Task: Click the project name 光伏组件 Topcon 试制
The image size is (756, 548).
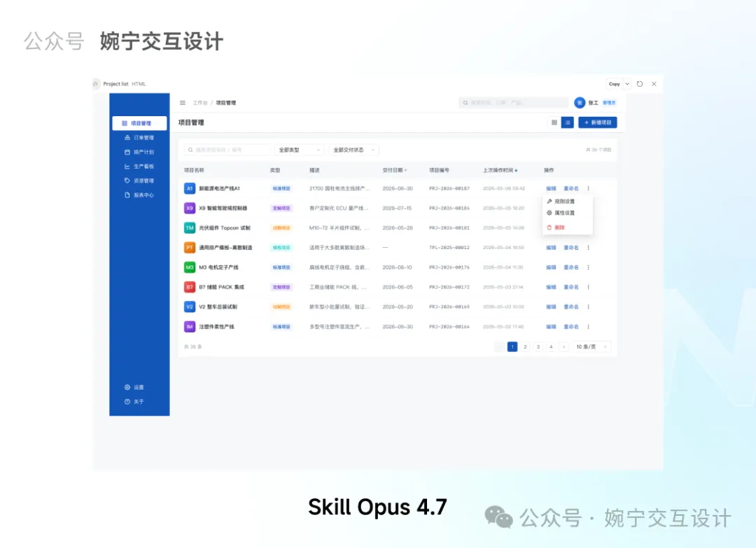Action: tap(225, 228)
